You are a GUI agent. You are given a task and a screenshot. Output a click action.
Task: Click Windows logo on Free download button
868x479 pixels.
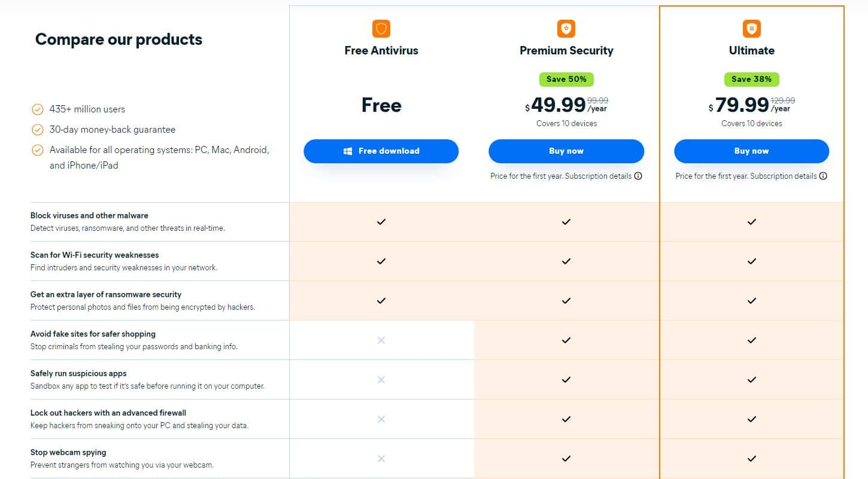[x=348, y=151]
